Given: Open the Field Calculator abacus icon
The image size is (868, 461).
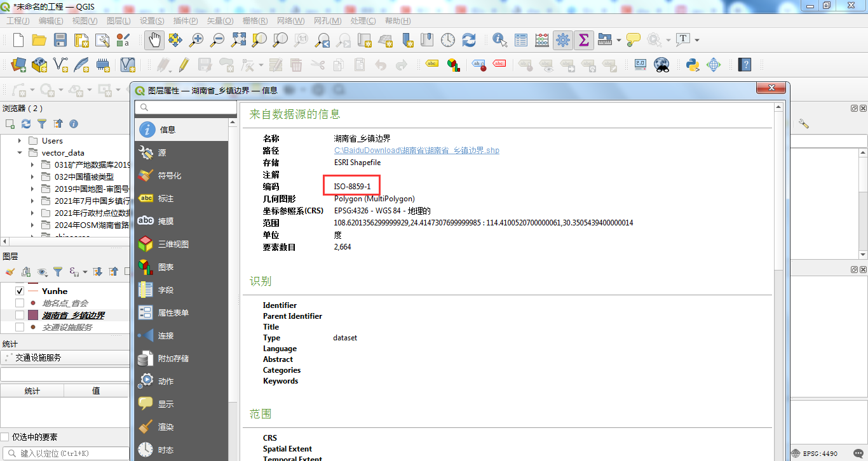Looking at the screenshot, I should click(x=542, y=40).
